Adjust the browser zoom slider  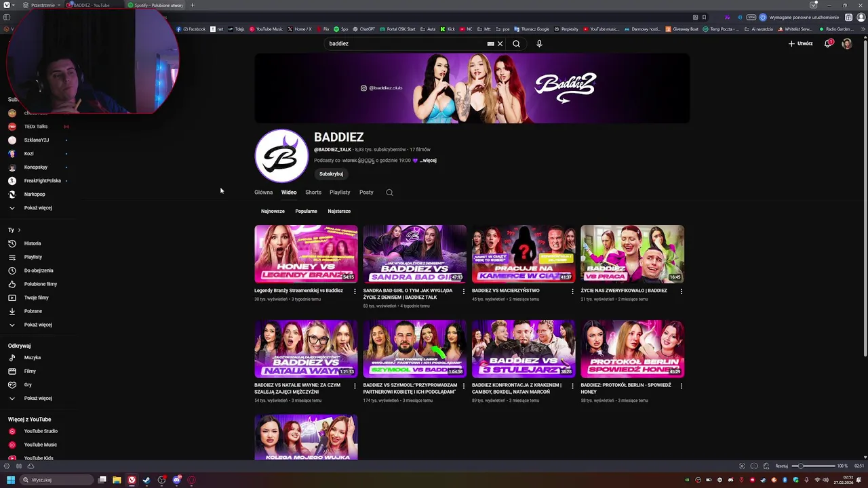[814, 466]
